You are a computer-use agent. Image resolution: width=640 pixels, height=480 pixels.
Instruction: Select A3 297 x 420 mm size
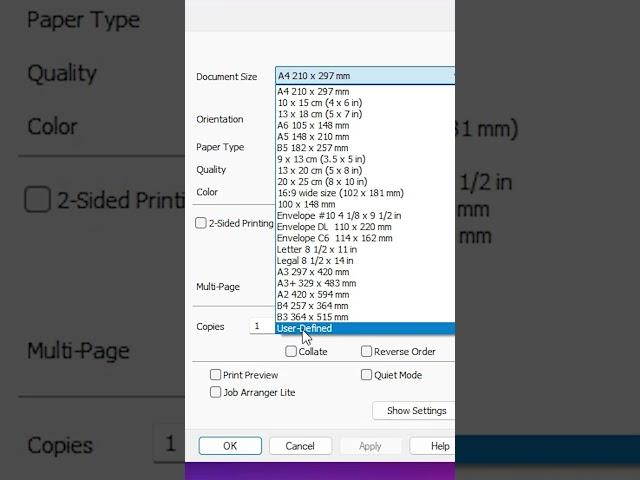(x=365, y=272)
